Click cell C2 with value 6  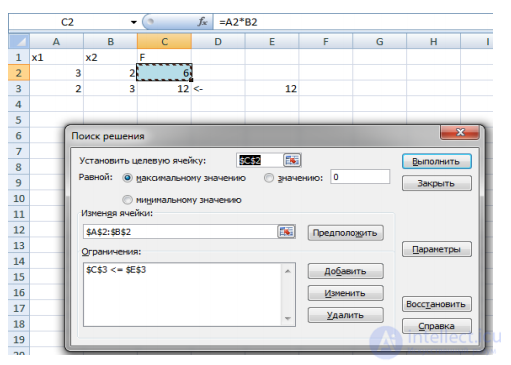(x=164, y=72)
